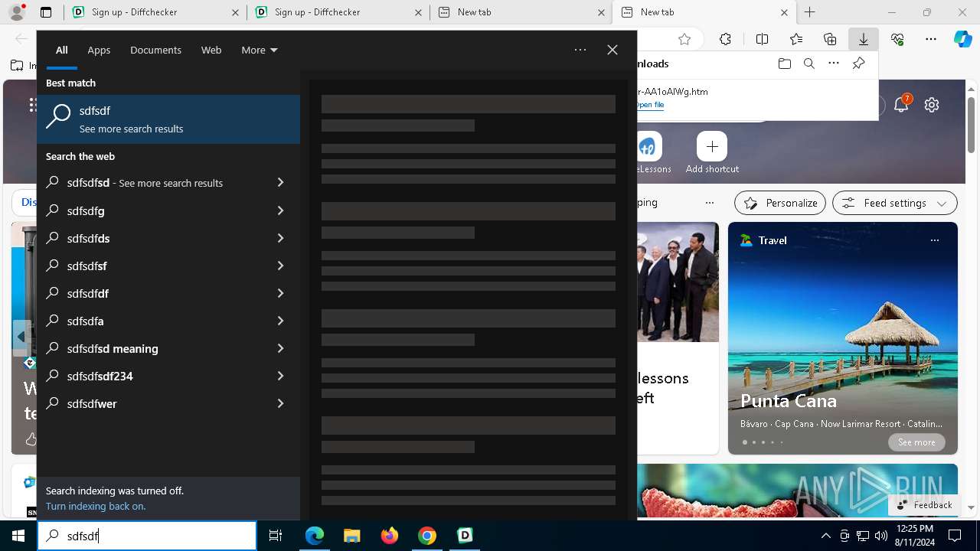Select the Web search filter tab

(211, 50)
